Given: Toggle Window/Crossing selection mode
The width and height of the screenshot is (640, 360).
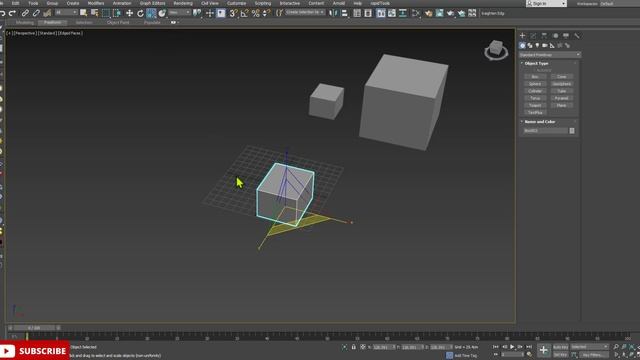Looking at the screenshot, I should pos(117,13).
